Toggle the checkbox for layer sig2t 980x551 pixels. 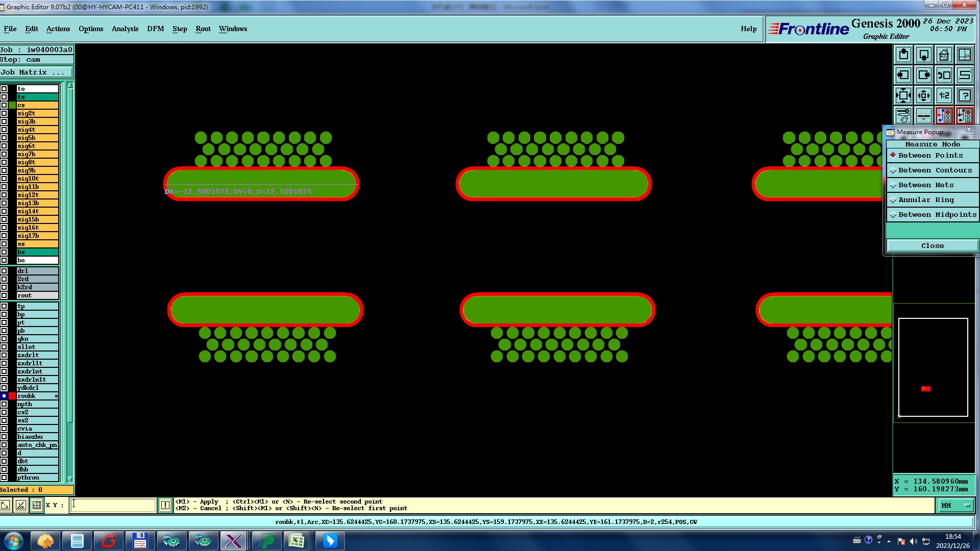(x=4, y=113)
